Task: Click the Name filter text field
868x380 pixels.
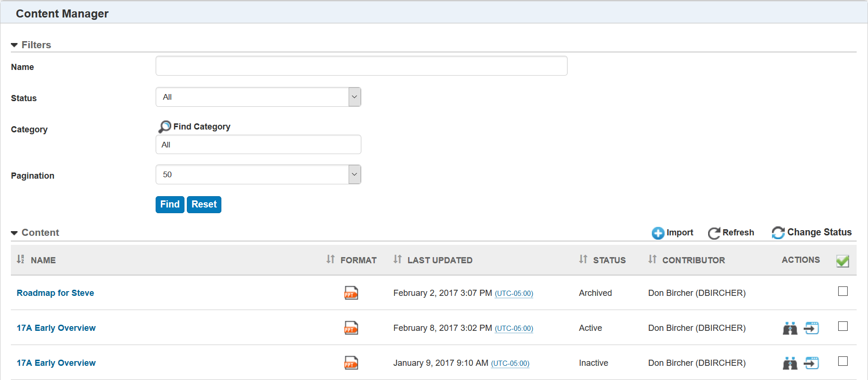Action: point(361,66)
